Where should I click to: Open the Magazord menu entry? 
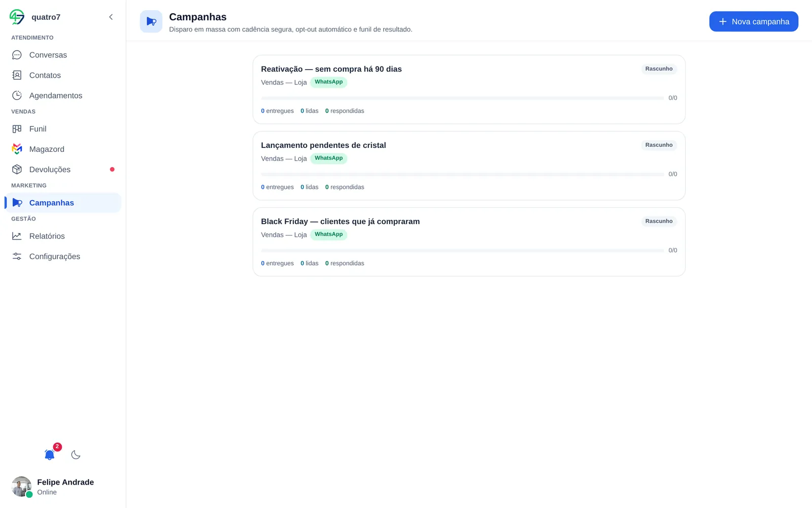[63, 149]
